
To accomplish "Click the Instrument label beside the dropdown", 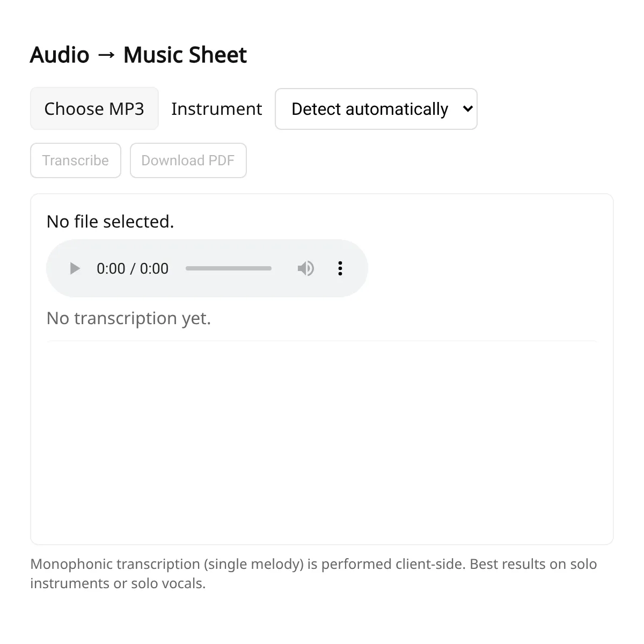I will pyautogui.click(x=216, y=109).
